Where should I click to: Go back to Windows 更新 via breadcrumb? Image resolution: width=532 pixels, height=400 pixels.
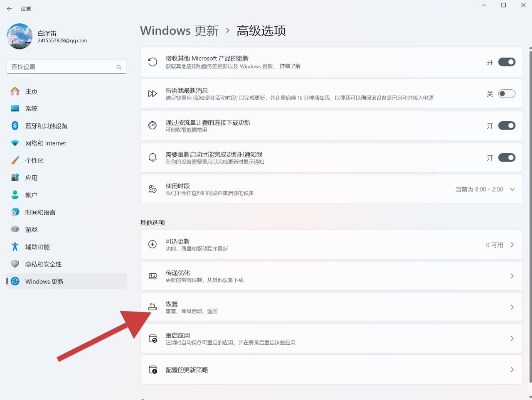[x=179, y=31]
